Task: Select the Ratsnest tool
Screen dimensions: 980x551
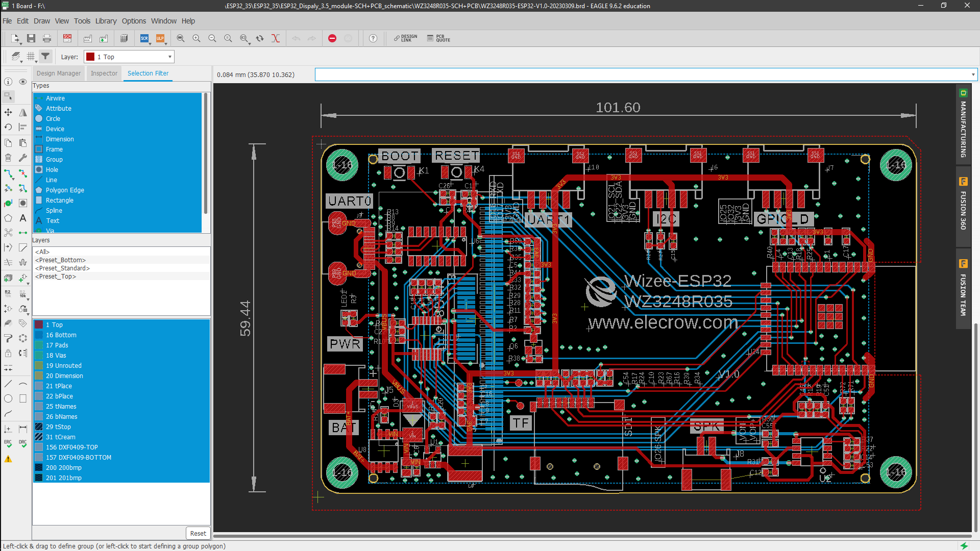Action: 8,233
